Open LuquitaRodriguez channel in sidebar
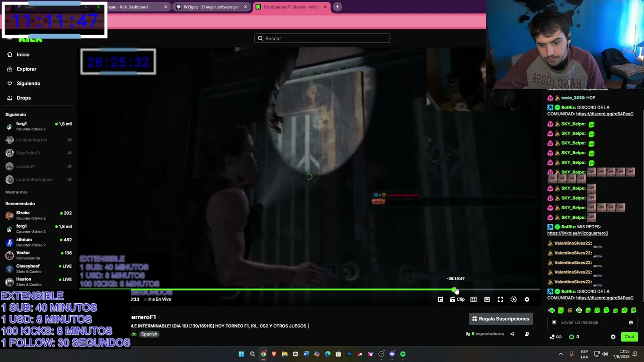644x362 pixels. tap(39, 179)
